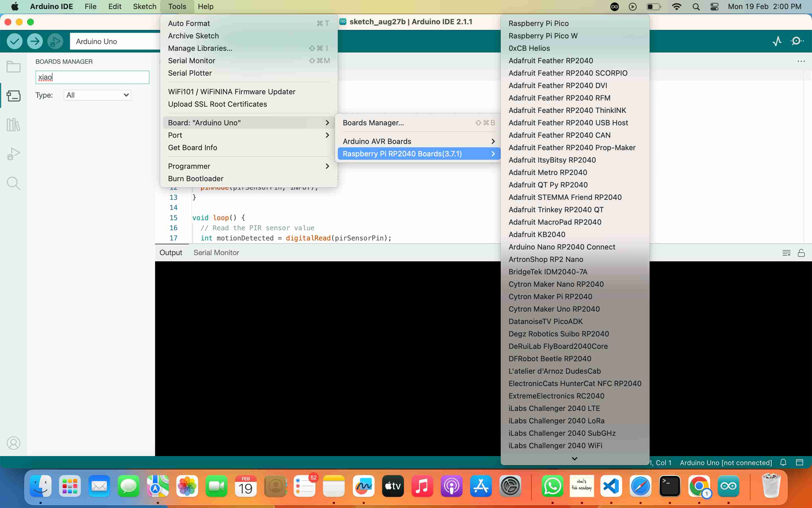Screen dimensions: 812x508
Task: Open the Arduino Uno board selector
Action: tap(115, 41)
